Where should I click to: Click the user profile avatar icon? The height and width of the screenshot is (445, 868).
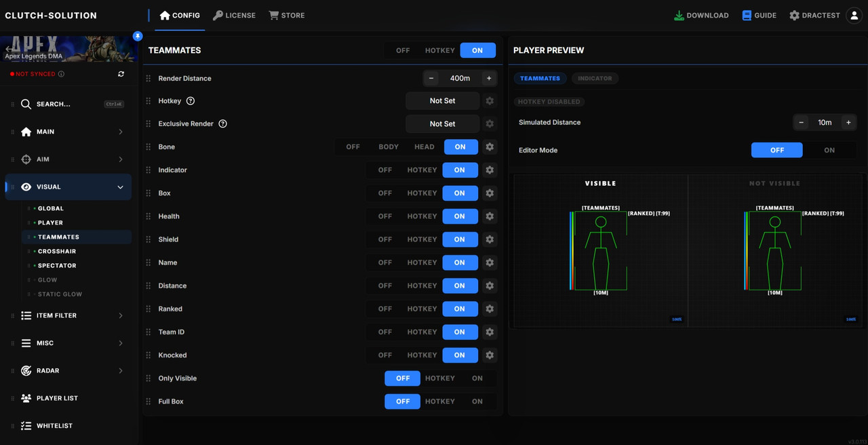tap(854, 15)
